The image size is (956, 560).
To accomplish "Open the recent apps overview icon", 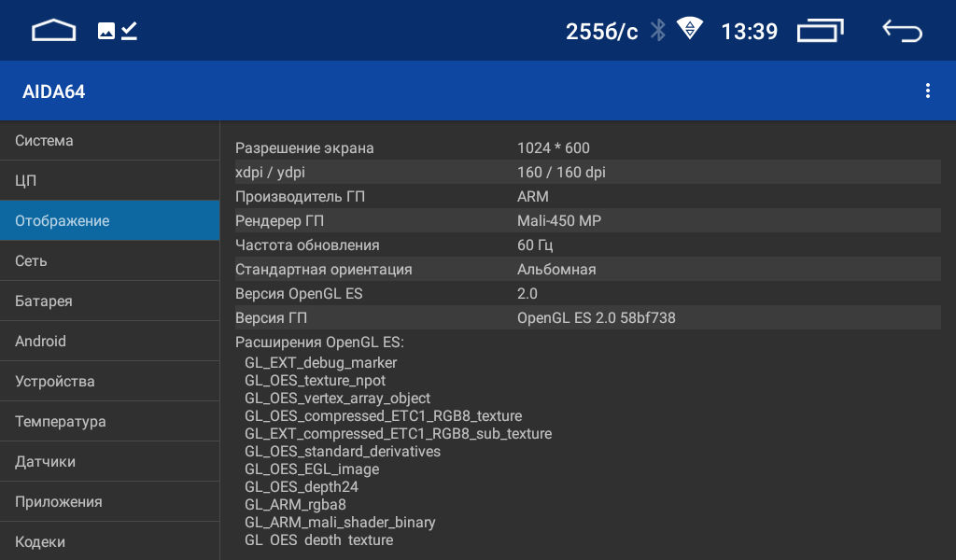I will point(820,31).
